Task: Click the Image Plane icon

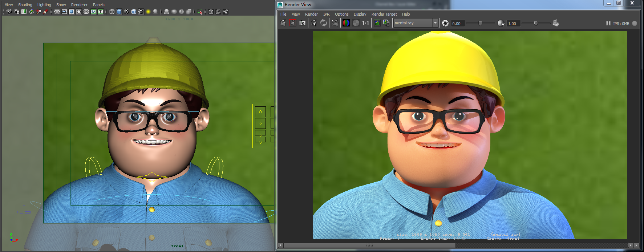Action: click(x=31, y=12)
